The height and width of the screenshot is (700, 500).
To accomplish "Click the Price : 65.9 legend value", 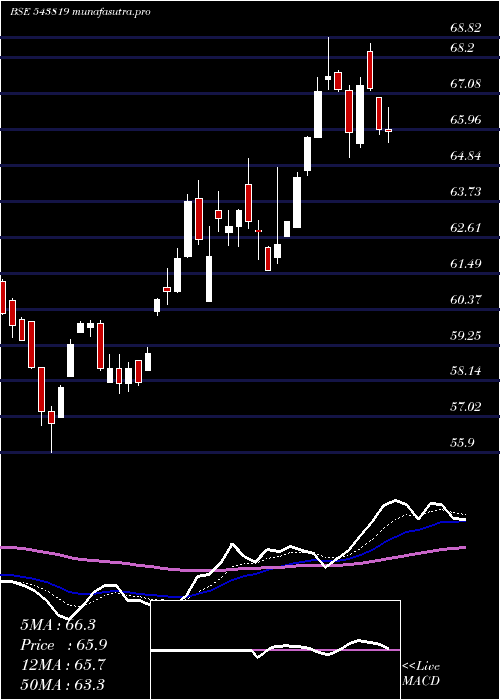I will (63, 645).
